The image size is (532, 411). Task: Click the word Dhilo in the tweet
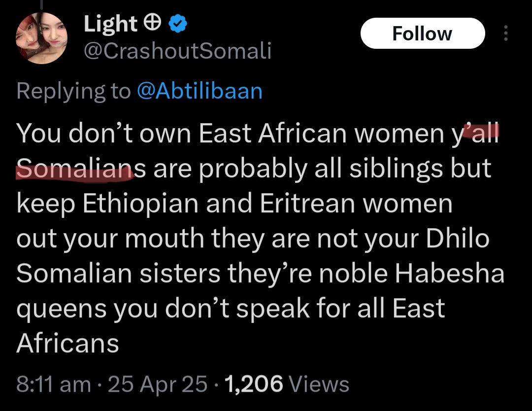tap(455, 239)
